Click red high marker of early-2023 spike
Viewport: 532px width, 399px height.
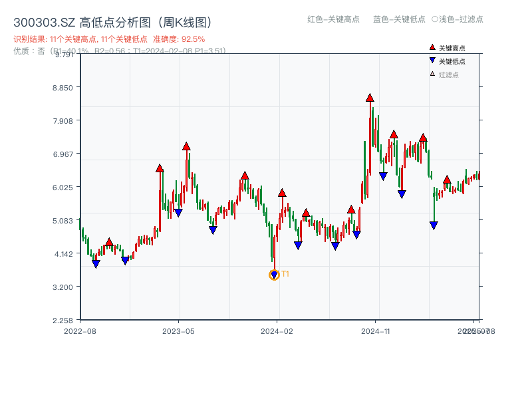coord(160,168)
